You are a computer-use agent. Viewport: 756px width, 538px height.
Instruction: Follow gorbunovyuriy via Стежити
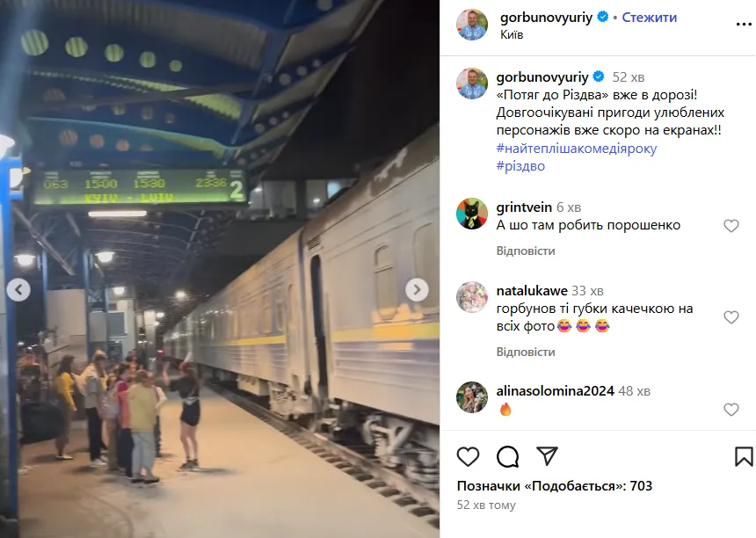point(649,18)
